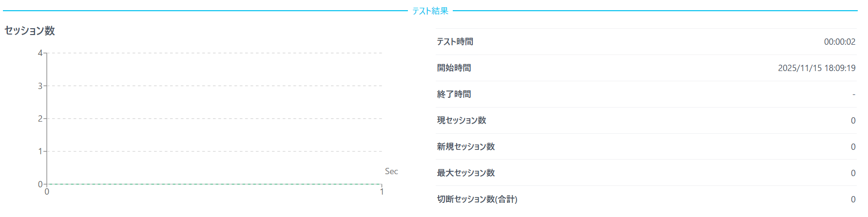This screenshot has height=217, width=868.
Task: Click the セッション数 chart title
Action: [x=30, y=31]
